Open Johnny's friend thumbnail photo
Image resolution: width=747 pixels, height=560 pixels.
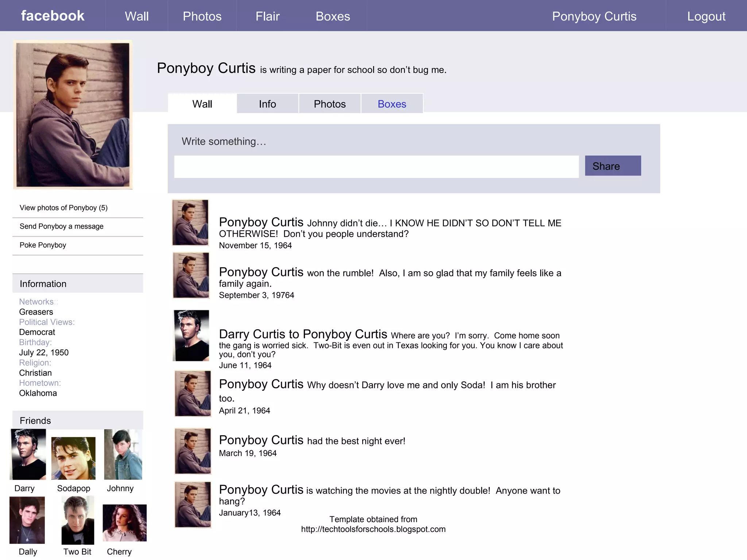pyautogui.click(x=123, y=454)
